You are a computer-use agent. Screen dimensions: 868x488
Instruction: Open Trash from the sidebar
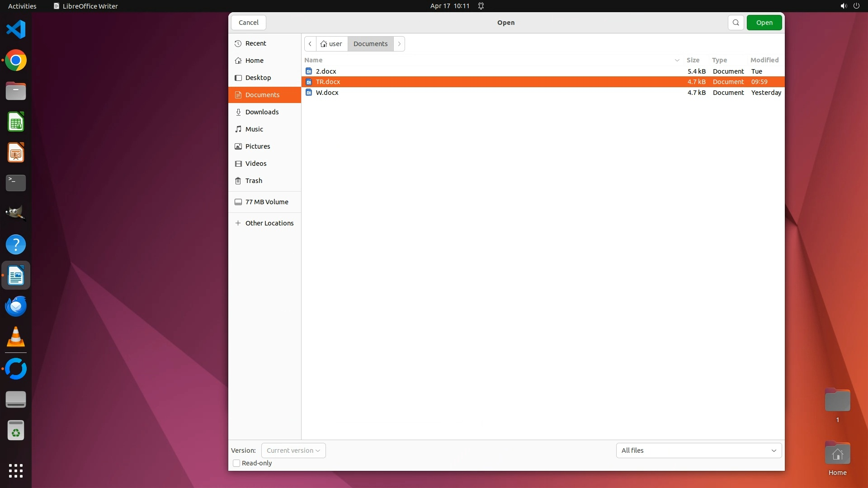pyautogui.click(x=254, y=181)
